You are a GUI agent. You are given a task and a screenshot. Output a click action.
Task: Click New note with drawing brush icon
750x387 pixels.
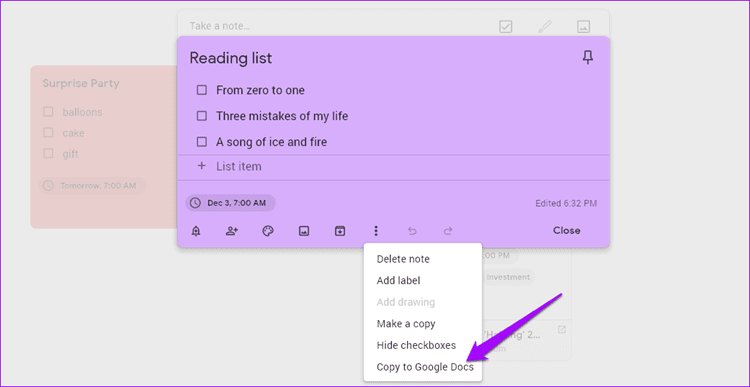(544, 26)
